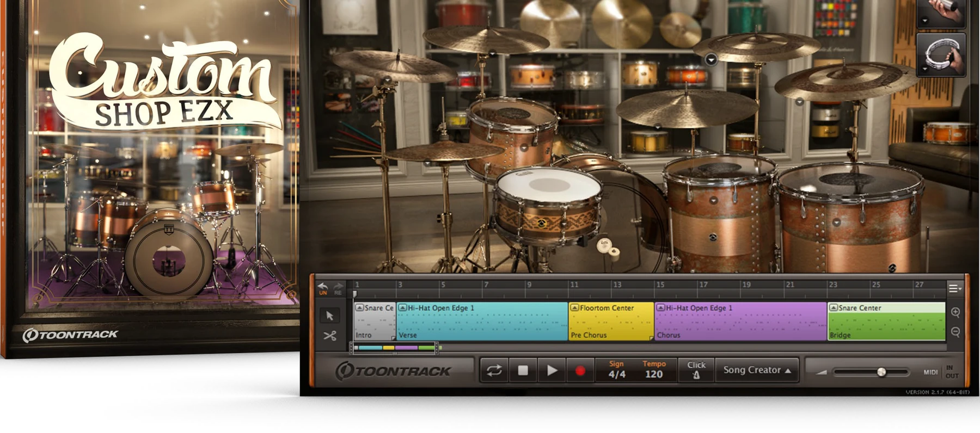Viewport: 980px width, 433px height.
Task: Open the Bridge block's menu arrow icon
Action: click(x=833, y=308)
